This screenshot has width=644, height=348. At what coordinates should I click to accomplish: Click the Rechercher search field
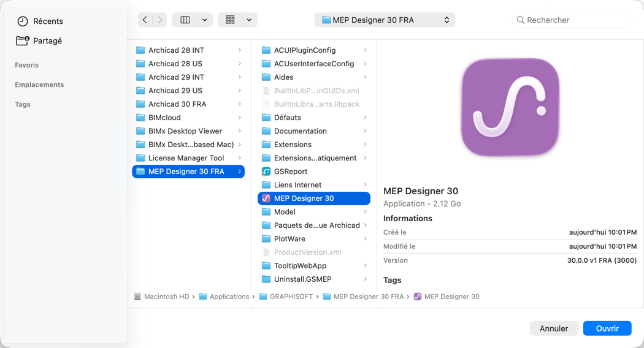572,20
